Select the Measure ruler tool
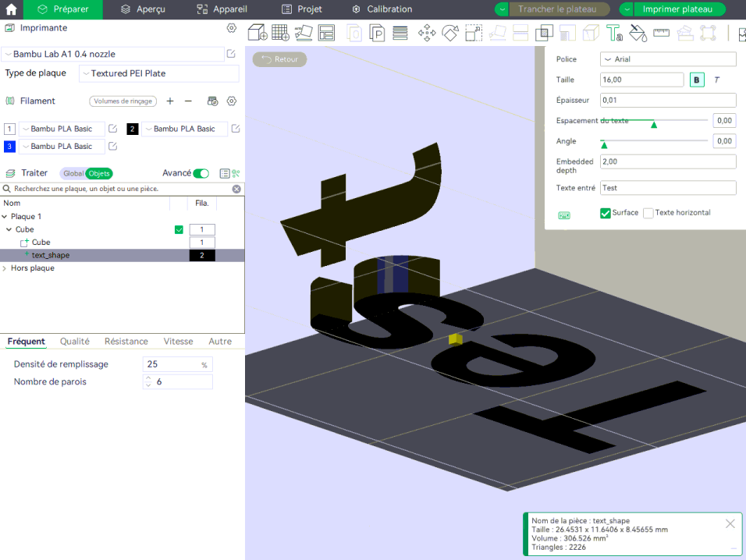Screen dimensions: 746x560 click(661, 33)
